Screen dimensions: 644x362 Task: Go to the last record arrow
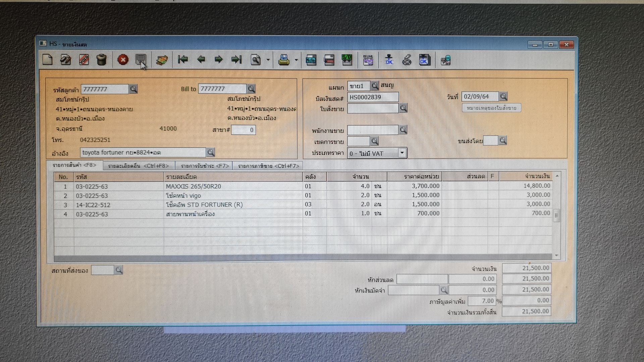click(236, 60)
